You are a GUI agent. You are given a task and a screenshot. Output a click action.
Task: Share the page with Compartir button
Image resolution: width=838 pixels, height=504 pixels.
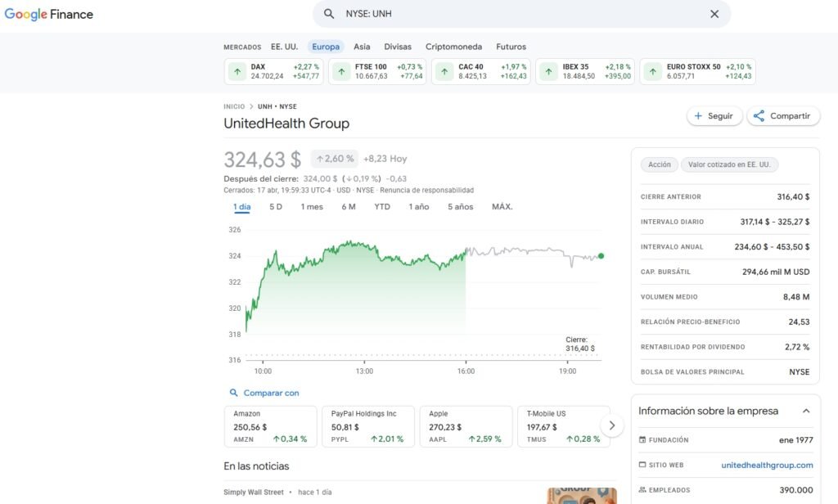pyautogui.click(x=783, y=116)
